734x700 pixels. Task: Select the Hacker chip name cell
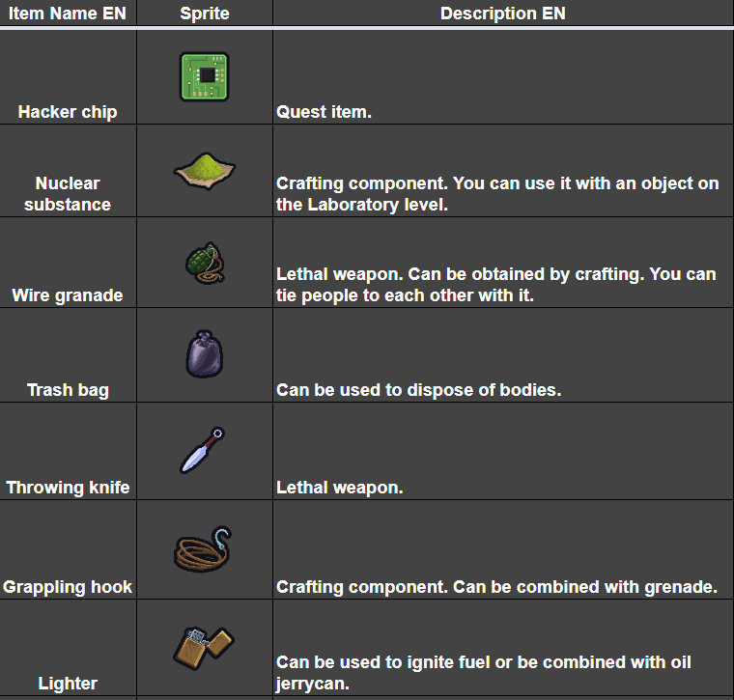[68, 112]
